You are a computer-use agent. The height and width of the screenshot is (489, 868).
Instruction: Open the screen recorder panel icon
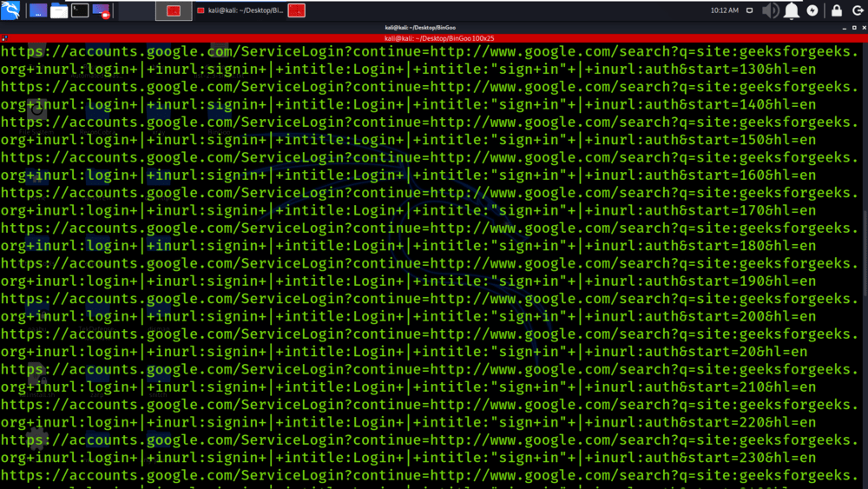[x=102, y=10]
